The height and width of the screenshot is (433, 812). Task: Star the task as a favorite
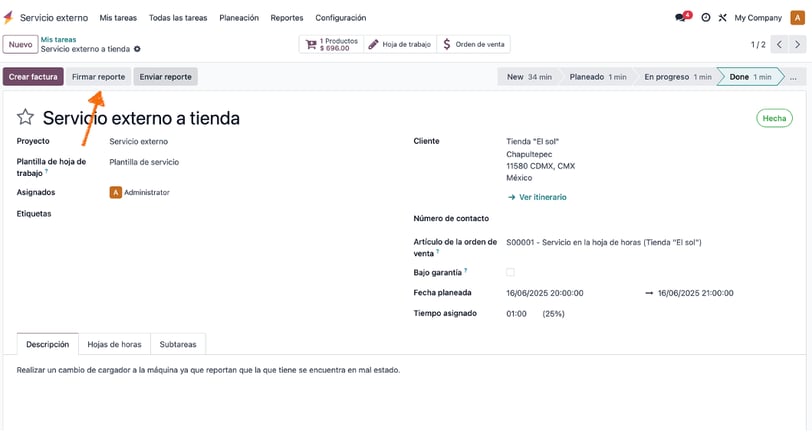click(x=25, y=118)
